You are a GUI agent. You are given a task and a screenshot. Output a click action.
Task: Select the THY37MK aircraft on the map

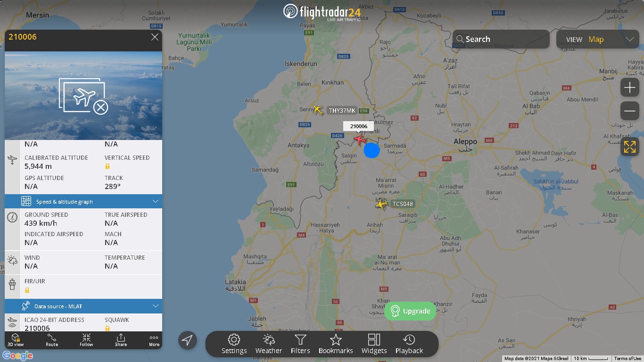[x=318, y=110]
